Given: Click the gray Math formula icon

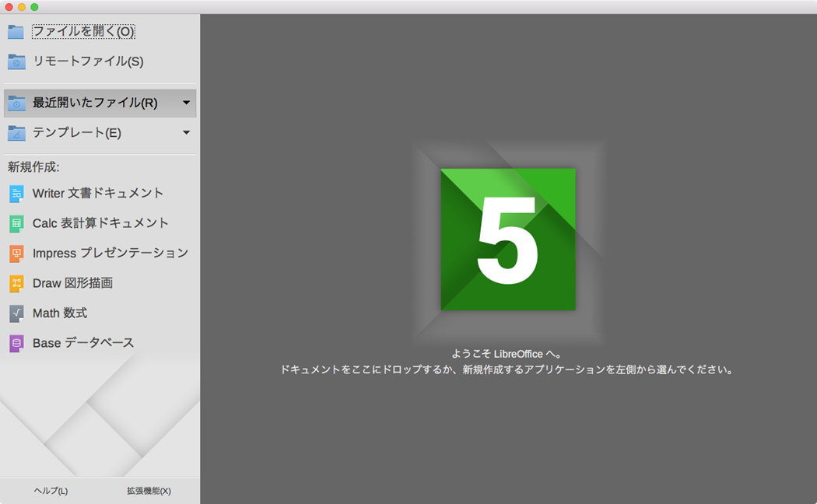Looking at the screenshot, I should coord(16,314).
